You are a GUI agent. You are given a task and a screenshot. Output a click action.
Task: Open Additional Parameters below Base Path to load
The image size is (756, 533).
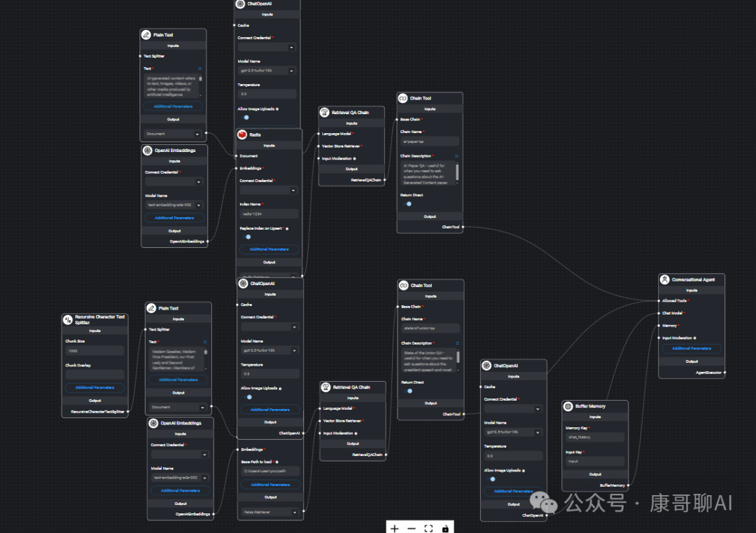click(x=270, y=484)
